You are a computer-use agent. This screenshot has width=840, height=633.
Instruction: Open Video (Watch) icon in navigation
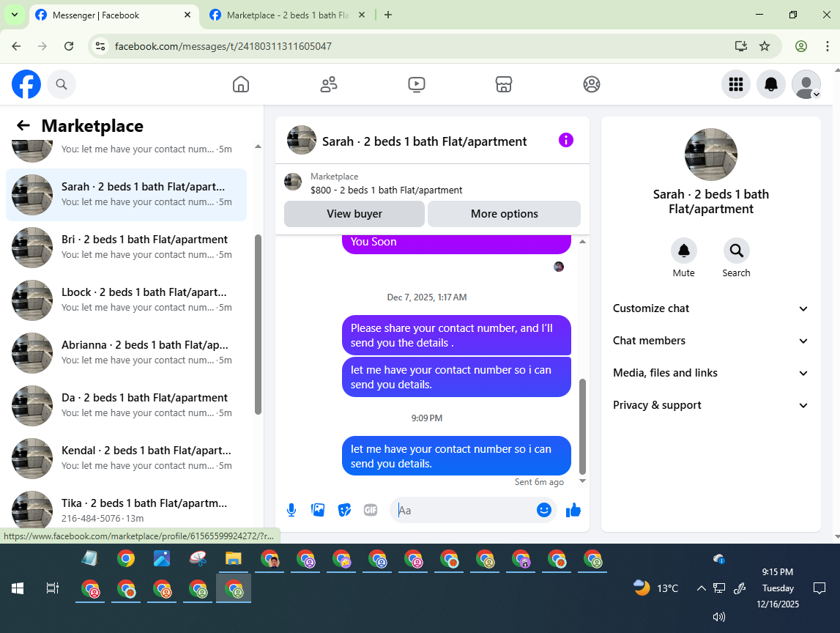(x=416, y=84)
